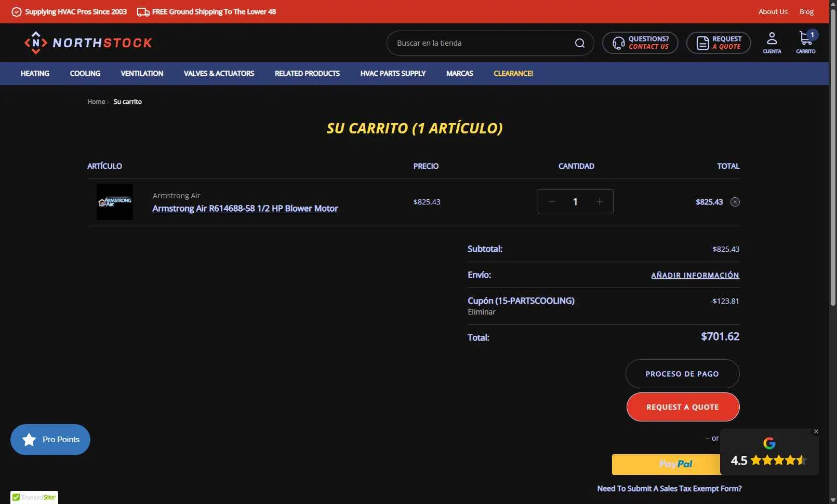The image size is (837, 504).
Task: Click the 'Cupón (15-PARTSCOOLING)' label
Action: [x=521, y=301]
